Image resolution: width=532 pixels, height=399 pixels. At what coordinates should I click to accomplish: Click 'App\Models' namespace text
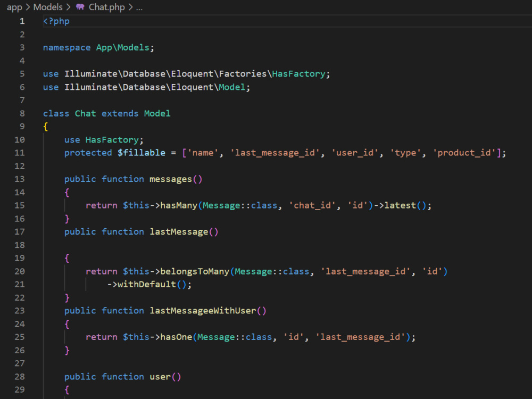click(x=122, y=47)
